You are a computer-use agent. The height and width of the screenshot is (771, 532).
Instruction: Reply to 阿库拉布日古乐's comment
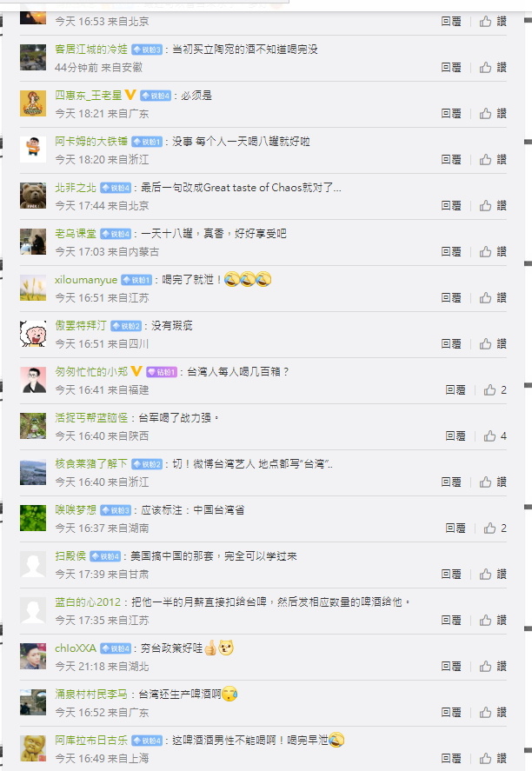coord(451,758)
